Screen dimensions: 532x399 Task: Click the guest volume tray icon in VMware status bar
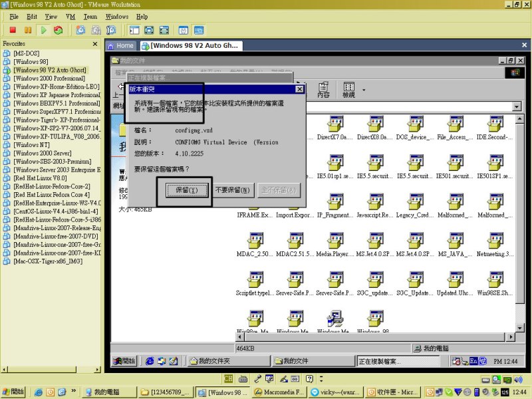click(x=518, y=380)
